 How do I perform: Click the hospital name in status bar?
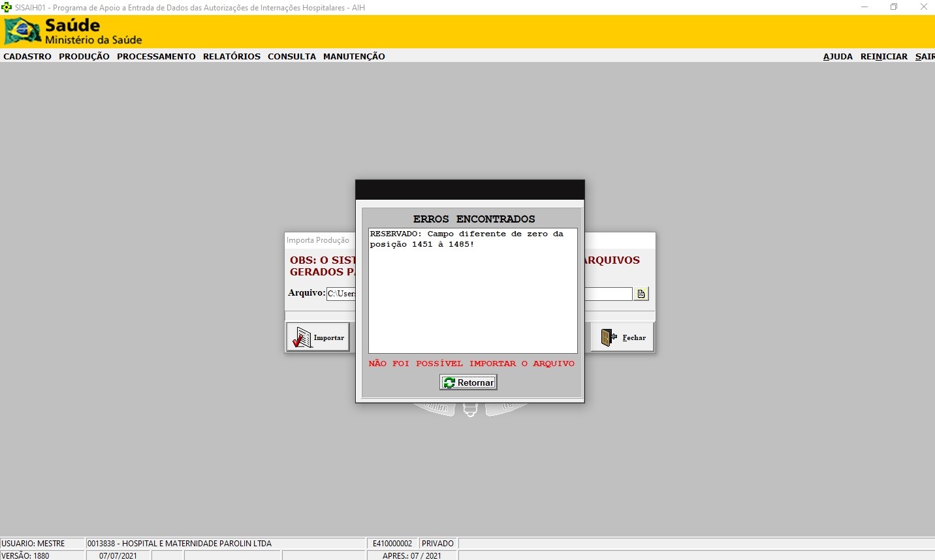(180, 544)
